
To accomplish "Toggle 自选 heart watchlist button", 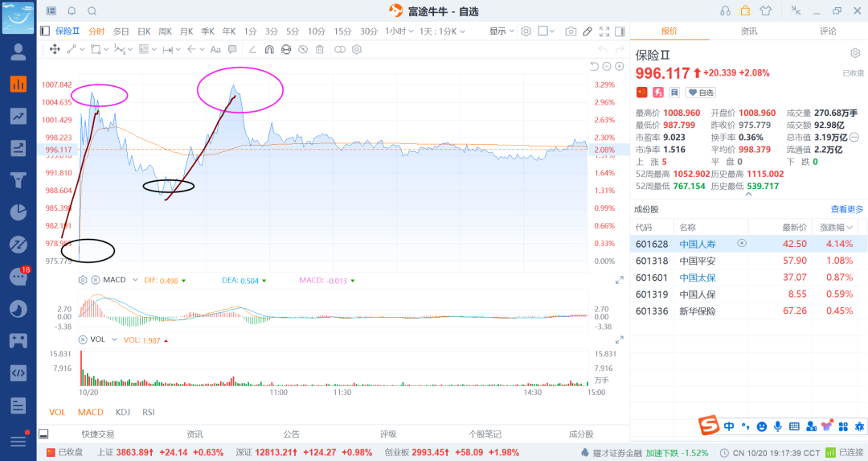I will (x=701, y=93).
